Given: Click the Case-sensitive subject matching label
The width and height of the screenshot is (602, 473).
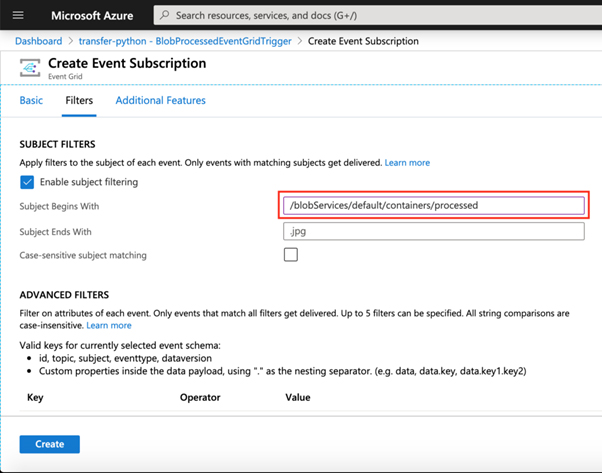Looking at the screenshot, I should pos(83,255).
